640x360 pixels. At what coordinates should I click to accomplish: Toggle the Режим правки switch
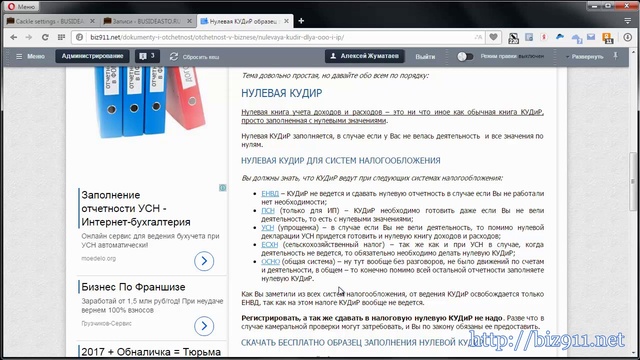tap(465, 56)
